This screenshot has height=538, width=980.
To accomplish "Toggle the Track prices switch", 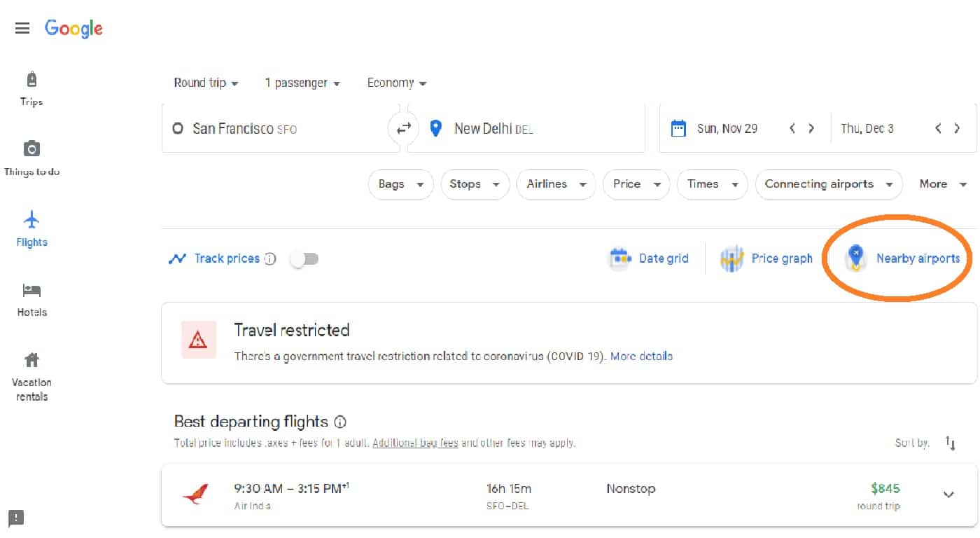I will coord(304,259).
